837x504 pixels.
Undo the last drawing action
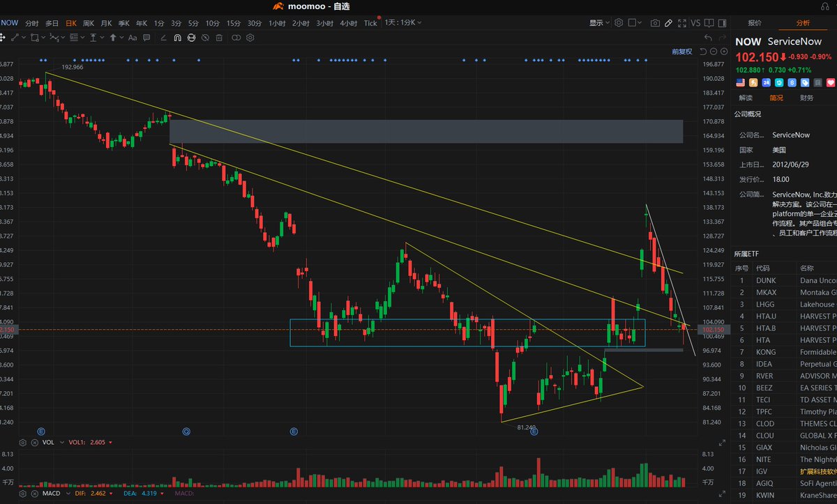708,38
